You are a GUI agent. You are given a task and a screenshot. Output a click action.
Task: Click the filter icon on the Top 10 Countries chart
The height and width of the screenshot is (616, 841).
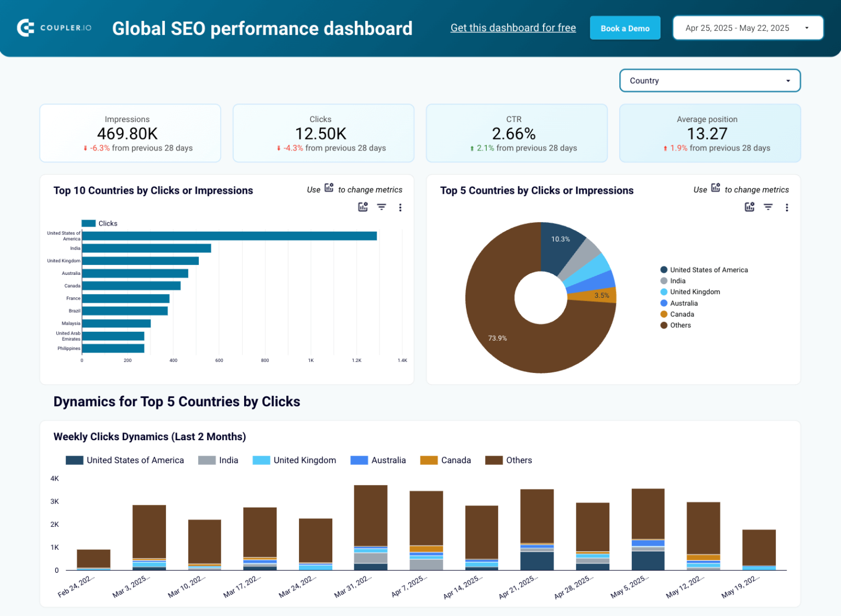point(381,207)
